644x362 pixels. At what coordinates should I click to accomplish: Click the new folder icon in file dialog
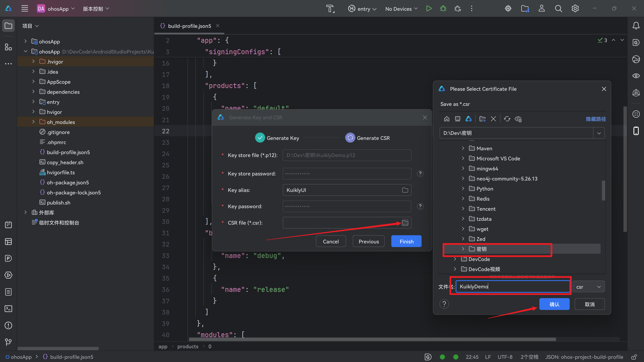482,119
